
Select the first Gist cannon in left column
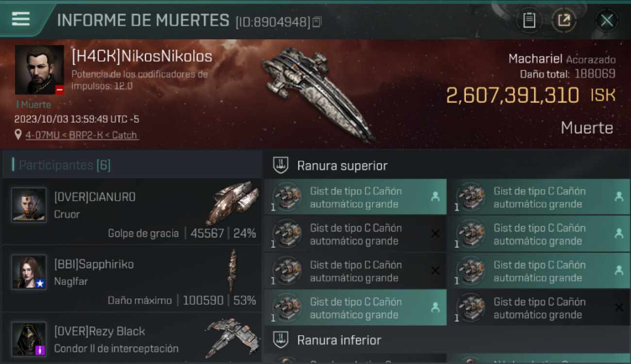(355, 197)
